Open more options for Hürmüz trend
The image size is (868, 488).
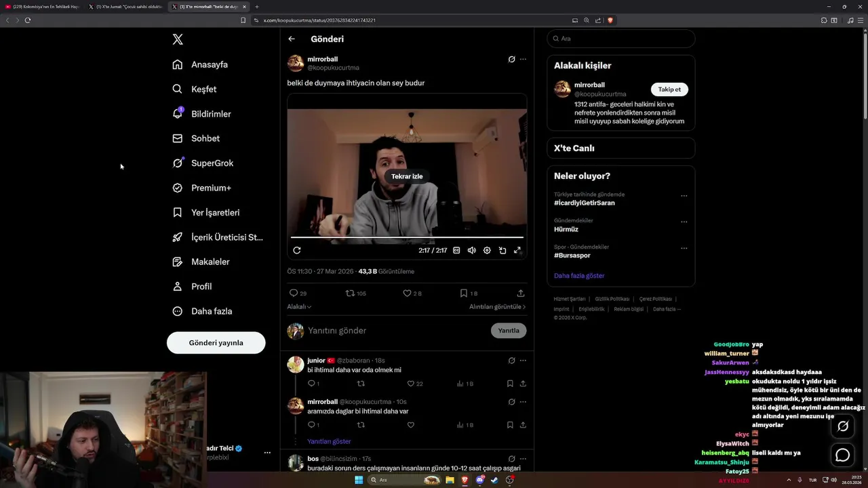point(684,222)
